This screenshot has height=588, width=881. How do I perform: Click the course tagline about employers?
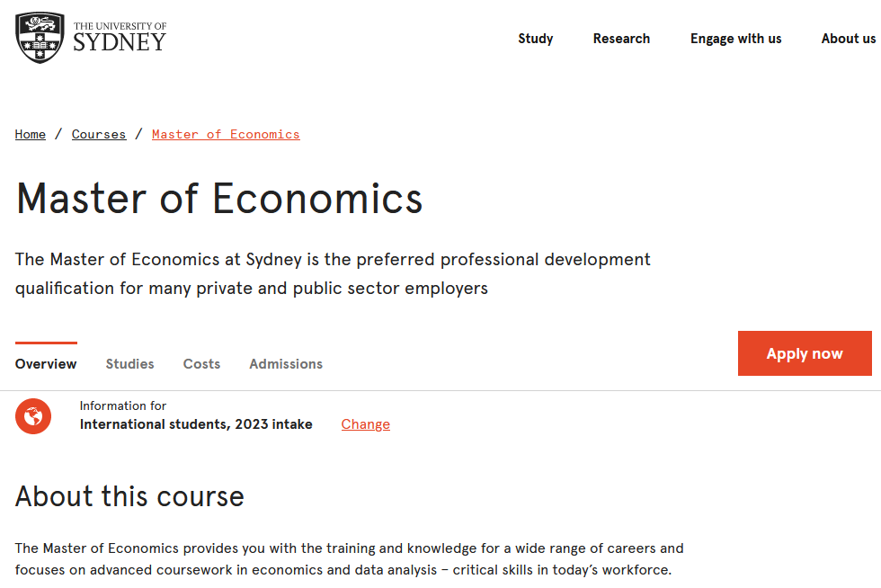pyautogui.click(x=333, y=274)
